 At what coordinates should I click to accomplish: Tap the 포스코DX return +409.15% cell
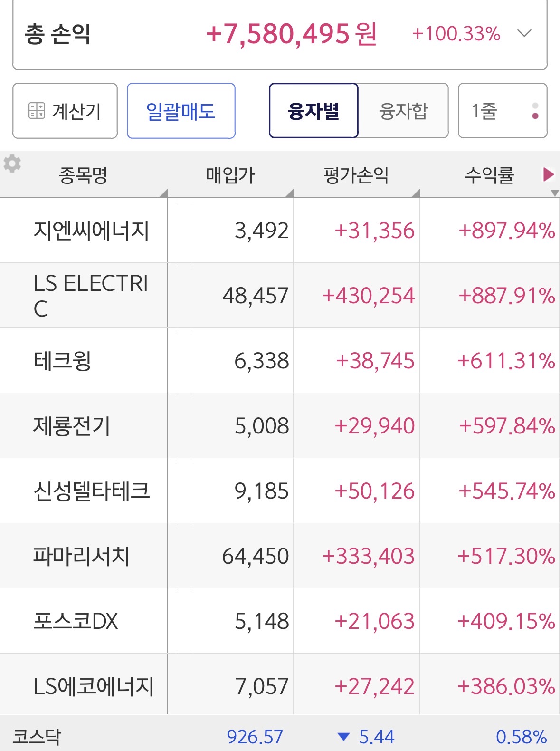506,621
